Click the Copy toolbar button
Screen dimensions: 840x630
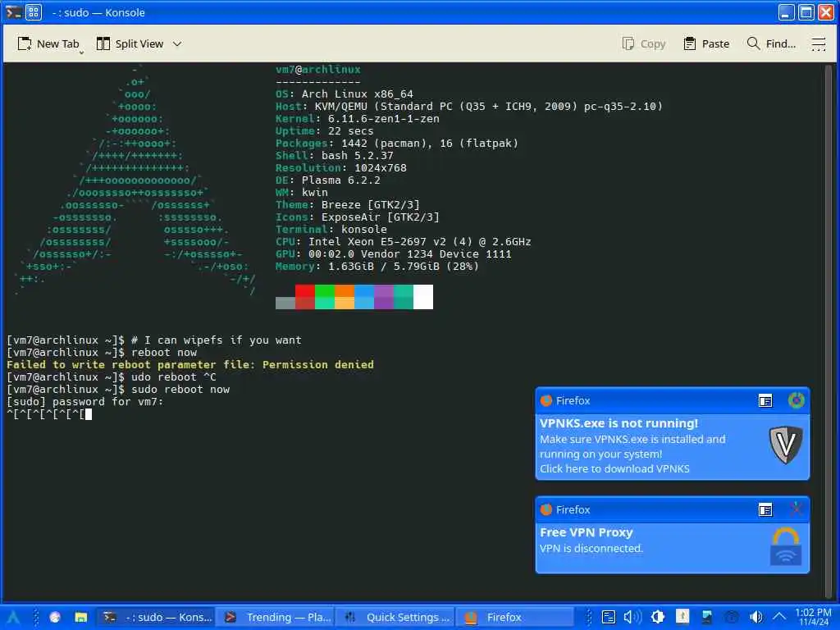tap(643, 44)
